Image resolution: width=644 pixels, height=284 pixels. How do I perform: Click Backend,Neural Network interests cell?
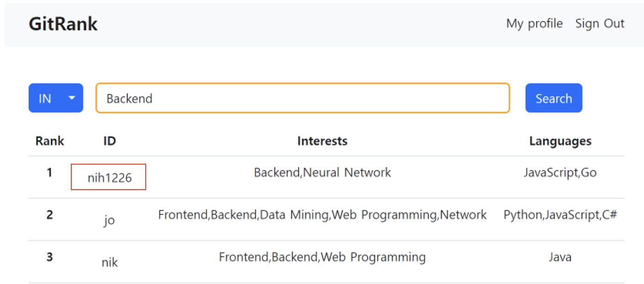click(x=322, y=173)
